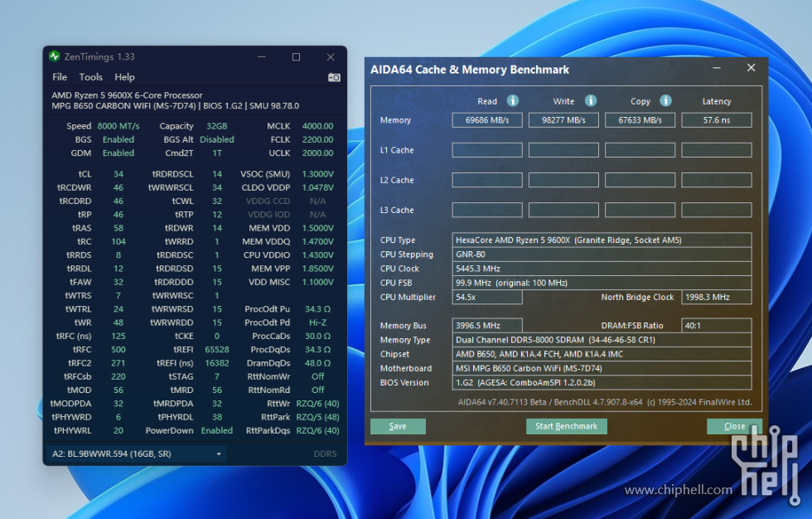The image size is (812, 519).
Task: Click the MEM VDD value 1.5000V
Action: pos(317,228)
